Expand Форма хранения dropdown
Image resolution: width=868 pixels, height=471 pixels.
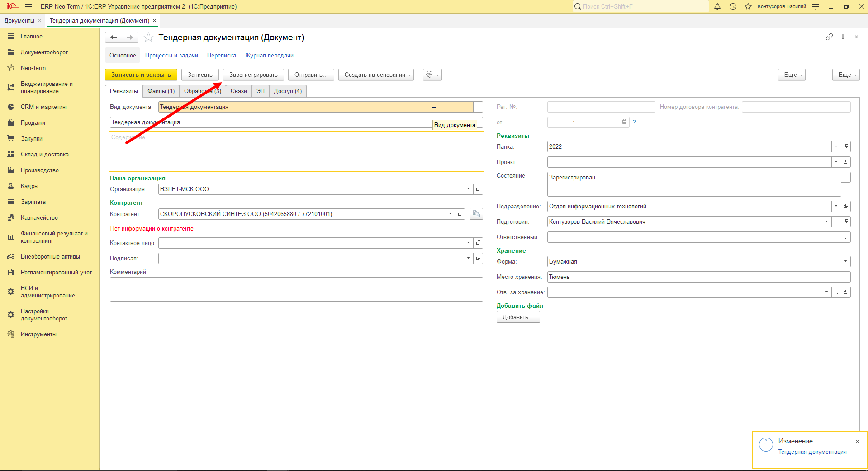pos(845,261)
